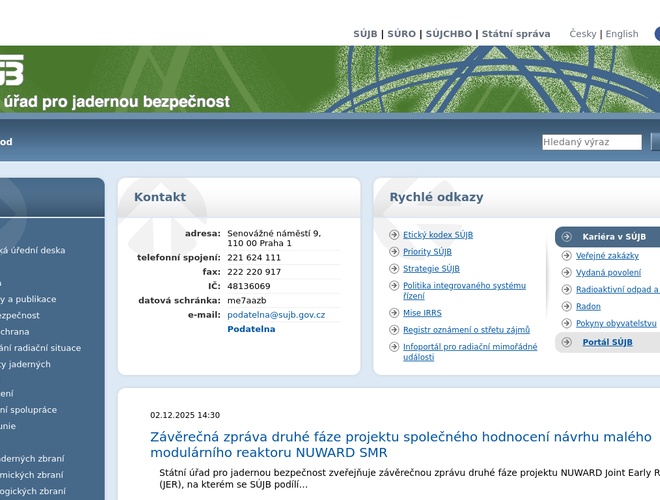Click the Hledaný výraz search field
The height and width of the screenshot is (500, 660).
(x=591, y=142)
